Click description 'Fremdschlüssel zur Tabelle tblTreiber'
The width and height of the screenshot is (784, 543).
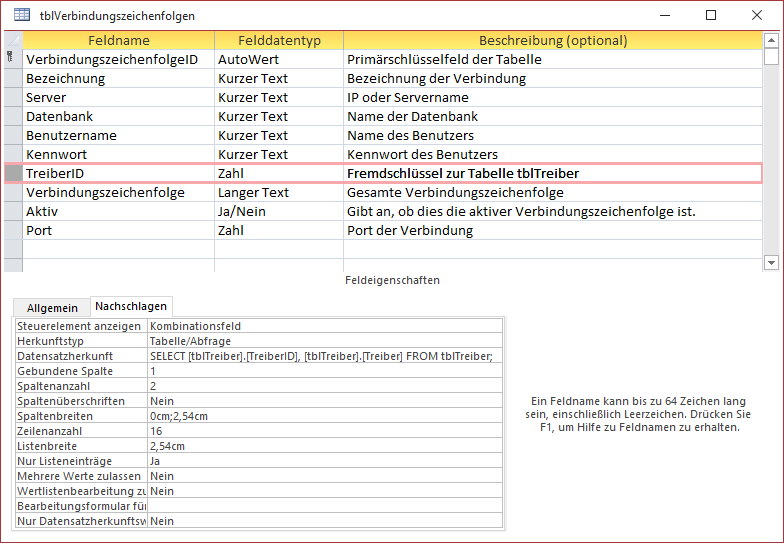point(553,173)
